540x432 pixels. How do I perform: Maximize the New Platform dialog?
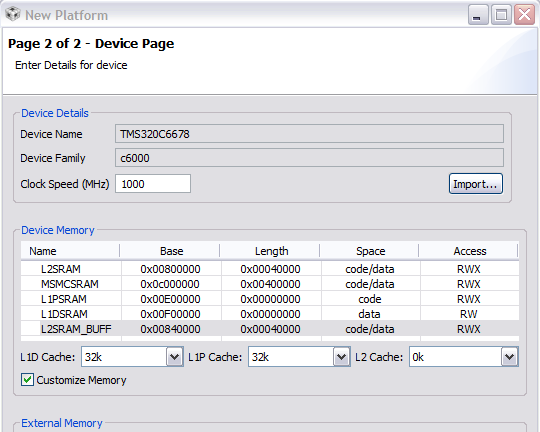pos(501,15)
